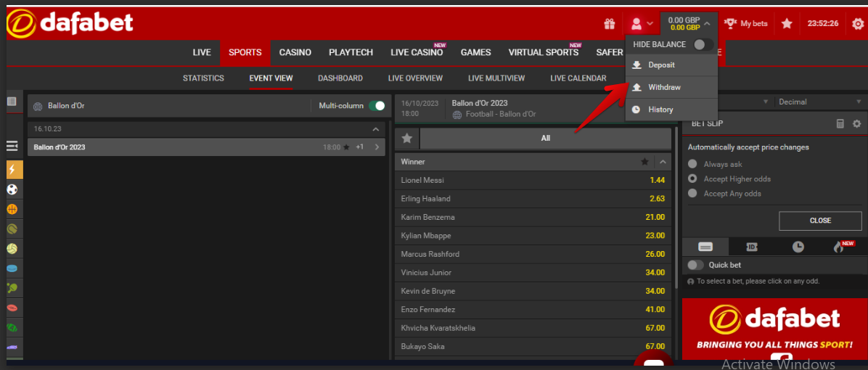Open the bet slip settings gear

[x=857, y=124]
